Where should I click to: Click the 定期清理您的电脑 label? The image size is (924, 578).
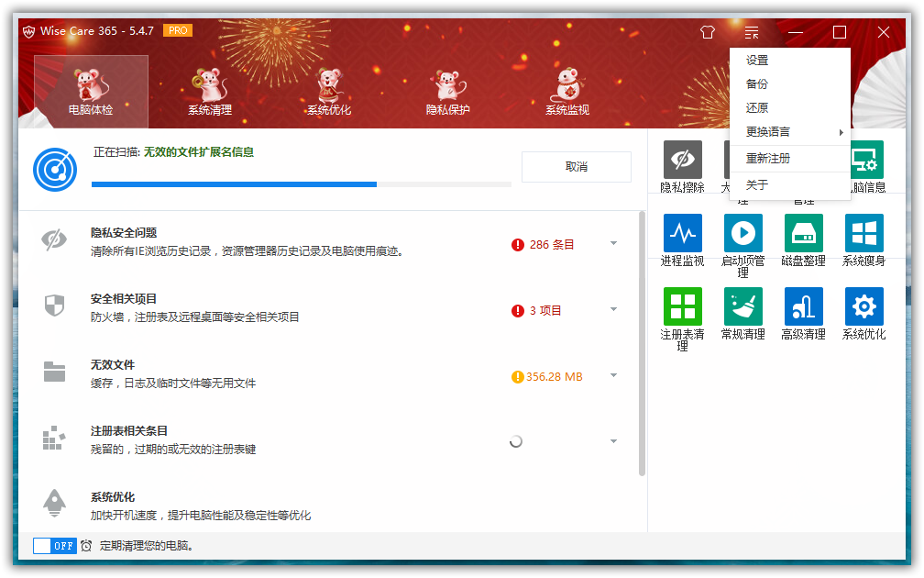click(146, 546)
